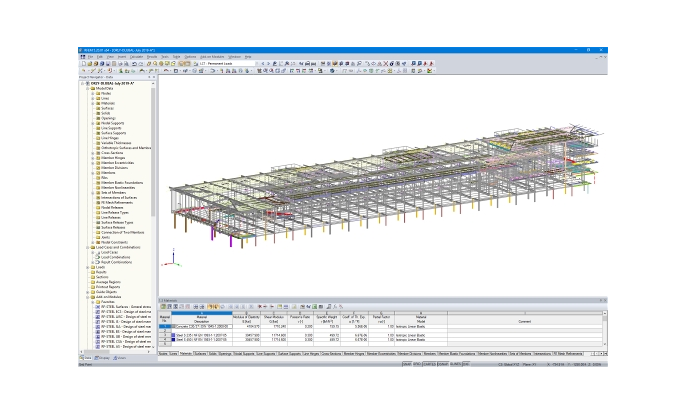
Task: Expand the Nodal Supports tree node
Action: coord(93,123)
